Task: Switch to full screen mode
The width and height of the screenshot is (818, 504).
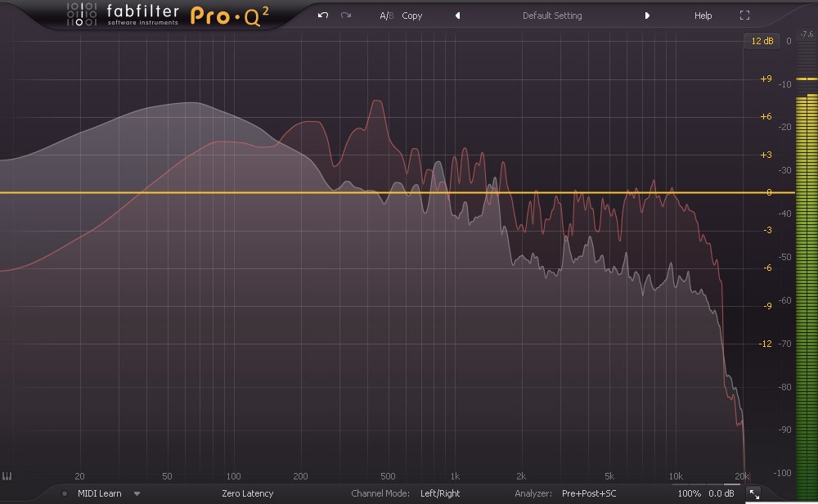Action: point(744,16)
